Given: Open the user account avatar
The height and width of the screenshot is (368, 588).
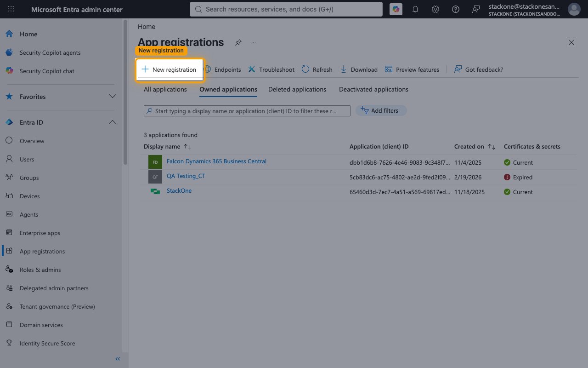Looking at the screenshot, I should click(574, 9).
